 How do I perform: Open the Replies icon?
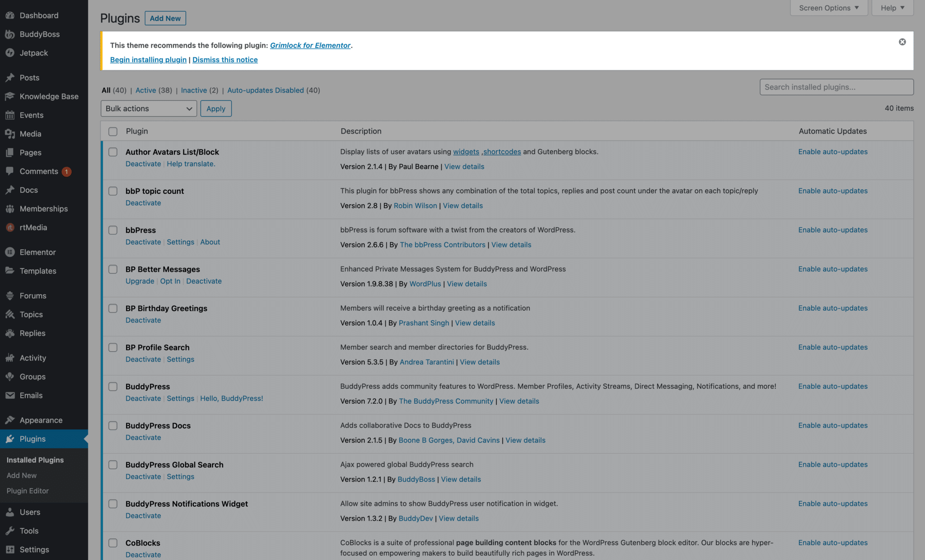pyautogui.click(x=10, y=333)
